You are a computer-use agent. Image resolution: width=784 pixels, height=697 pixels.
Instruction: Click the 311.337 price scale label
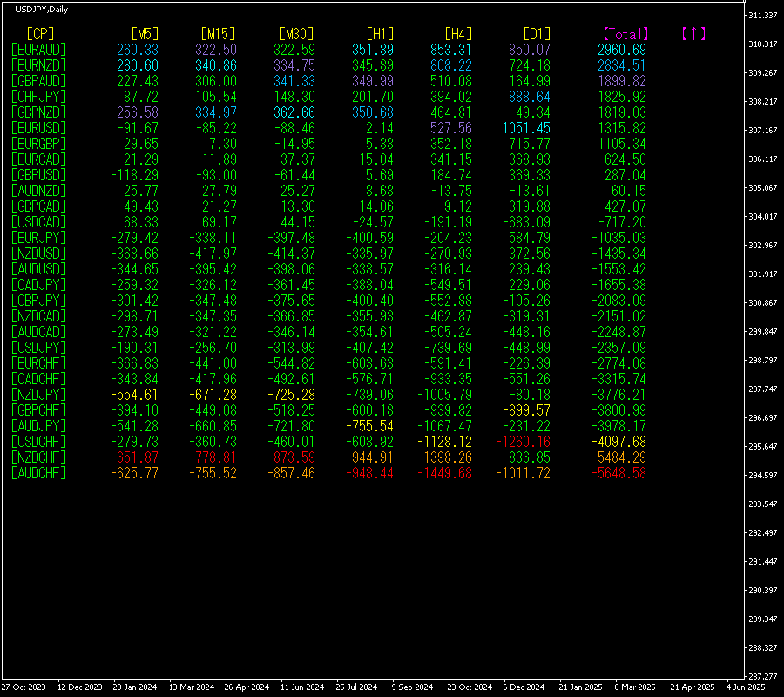click(763, 16)
